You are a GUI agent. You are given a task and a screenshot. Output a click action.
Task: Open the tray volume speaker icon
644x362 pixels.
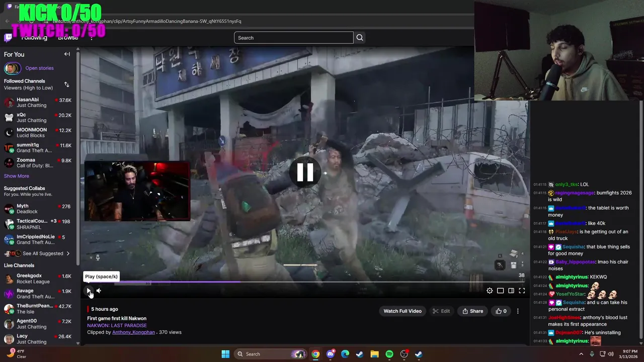pos(611,354)
